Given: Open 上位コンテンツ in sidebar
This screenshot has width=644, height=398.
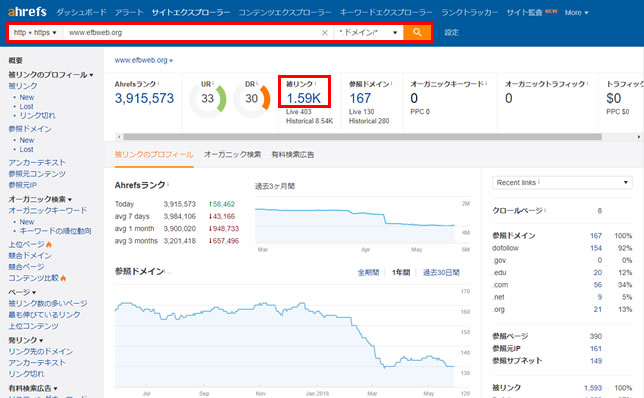Looking at the screenshot, I should 33,326.
